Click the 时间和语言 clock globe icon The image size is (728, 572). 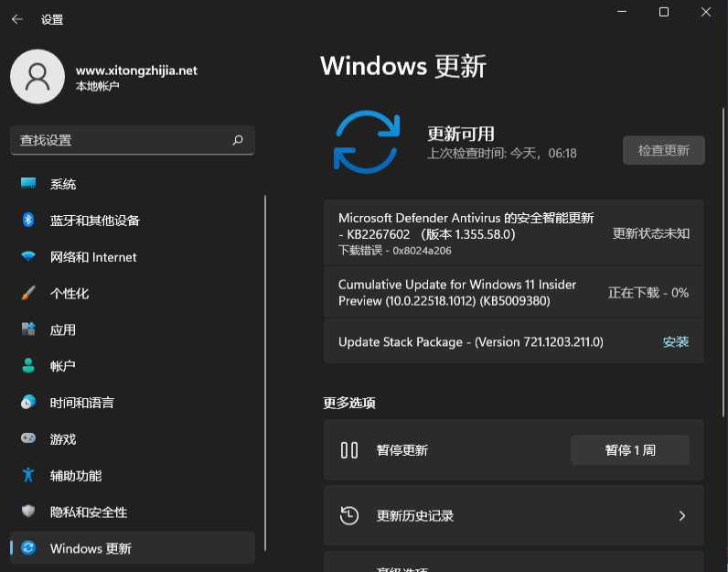(28, 402)
